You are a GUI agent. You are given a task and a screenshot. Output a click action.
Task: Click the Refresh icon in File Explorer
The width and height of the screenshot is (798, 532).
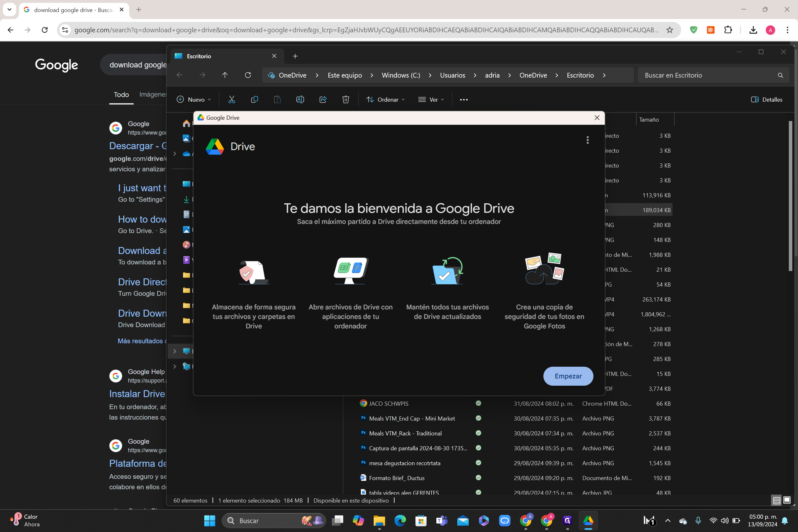[x=248, y=75]
